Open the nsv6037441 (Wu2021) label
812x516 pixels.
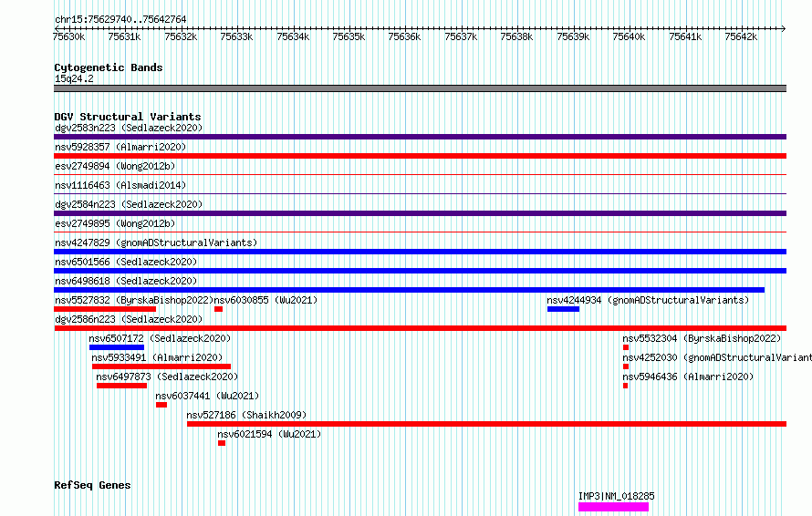coord(207,396)
